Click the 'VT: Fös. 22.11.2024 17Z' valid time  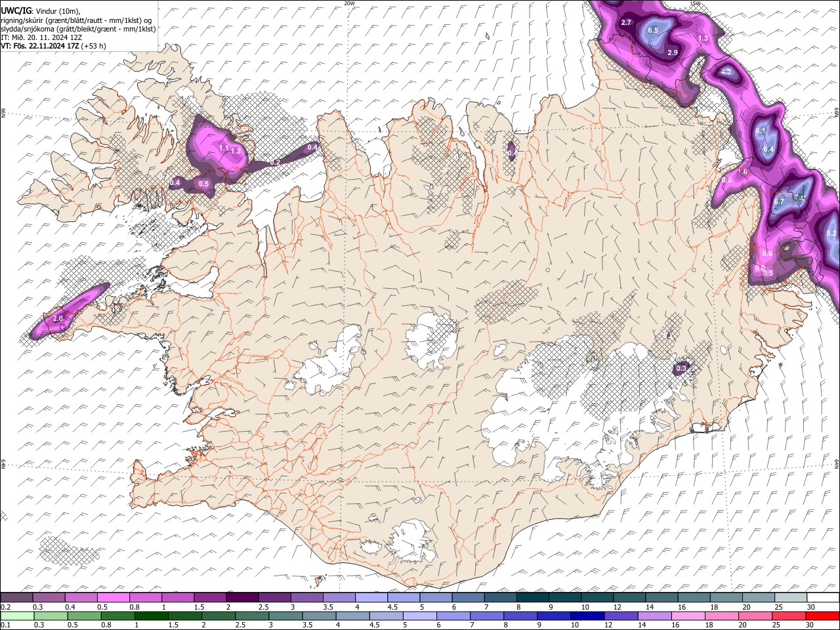(40, 46)
